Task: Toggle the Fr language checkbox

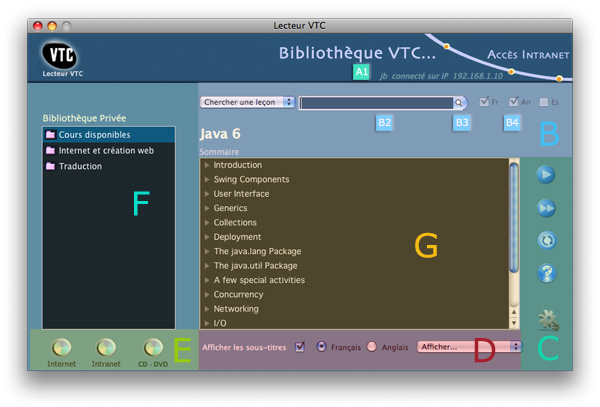Action: point(484,102)
